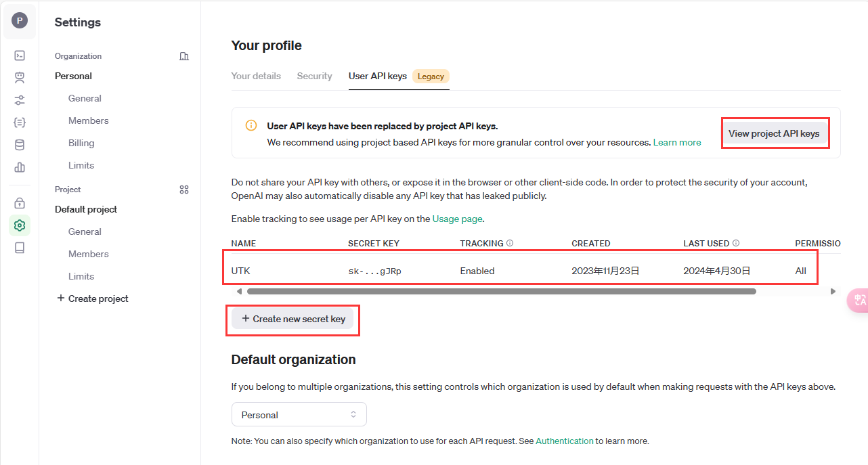Click the info icon next to LAST USED

736,243
